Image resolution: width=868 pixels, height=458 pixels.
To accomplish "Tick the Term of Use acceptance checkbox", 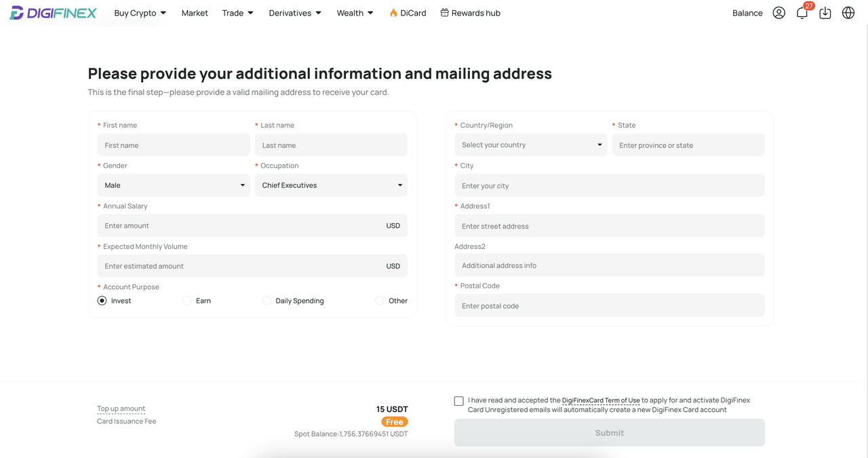I will [x=459, y=401].
